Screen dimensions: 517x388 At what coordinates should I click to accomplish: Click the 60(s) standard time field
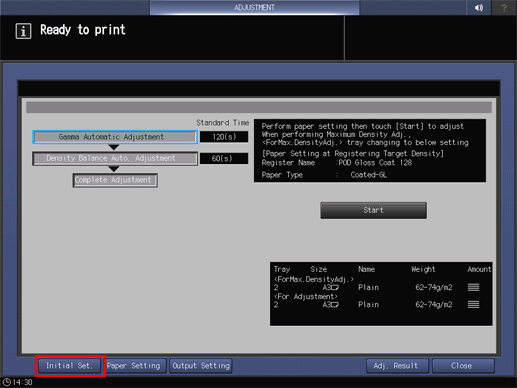coord(224,158)
